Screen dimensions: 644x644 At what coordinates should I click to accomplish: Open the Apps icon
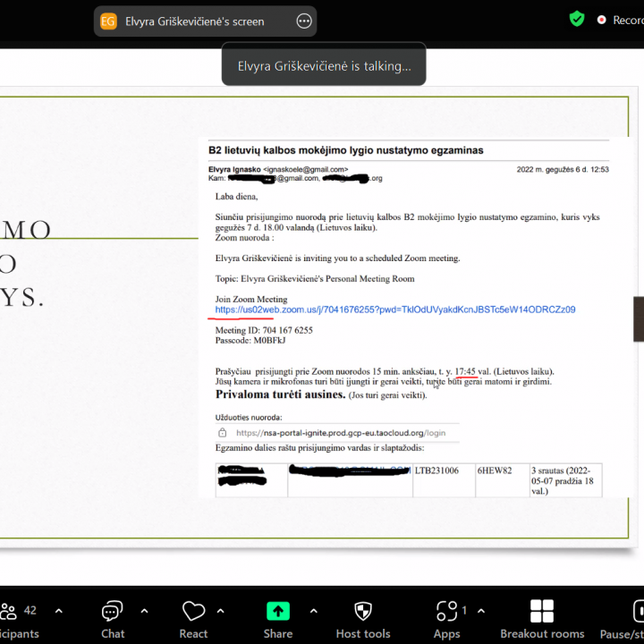point(446,612)
